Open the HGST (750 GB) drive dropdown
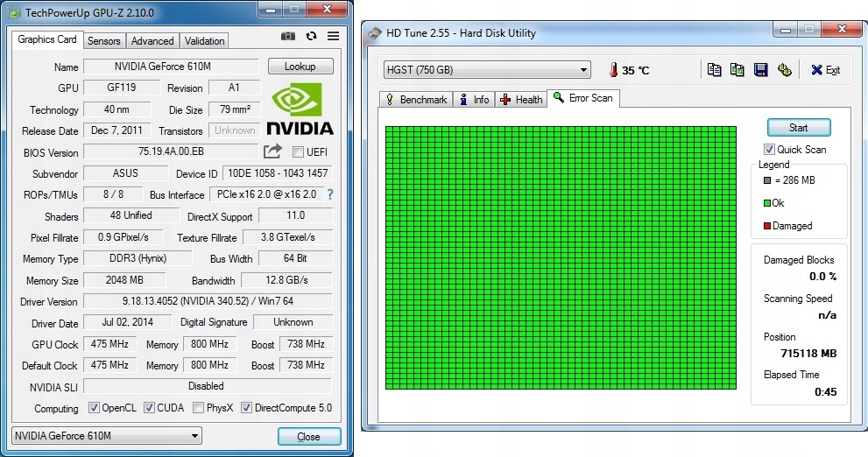Screen dimensions: 868x457 click(x=487, y=70)
